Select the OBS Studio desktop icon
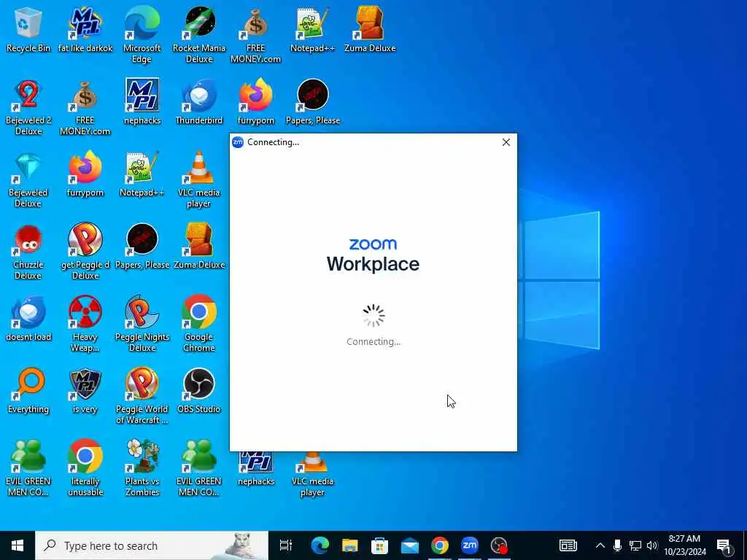The height and width of the screenshot is (560, 747). click(x=199, y=391)
